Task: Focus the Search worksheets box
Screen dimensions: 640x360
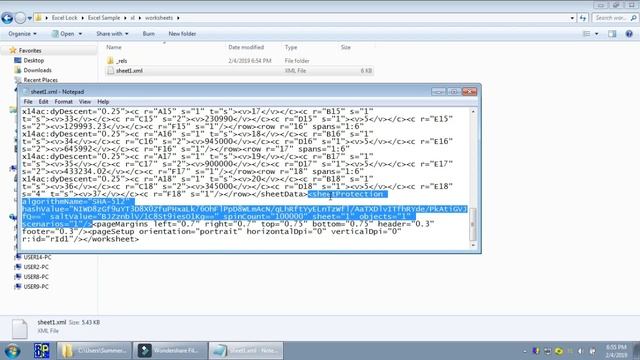Action: (615, 18)
